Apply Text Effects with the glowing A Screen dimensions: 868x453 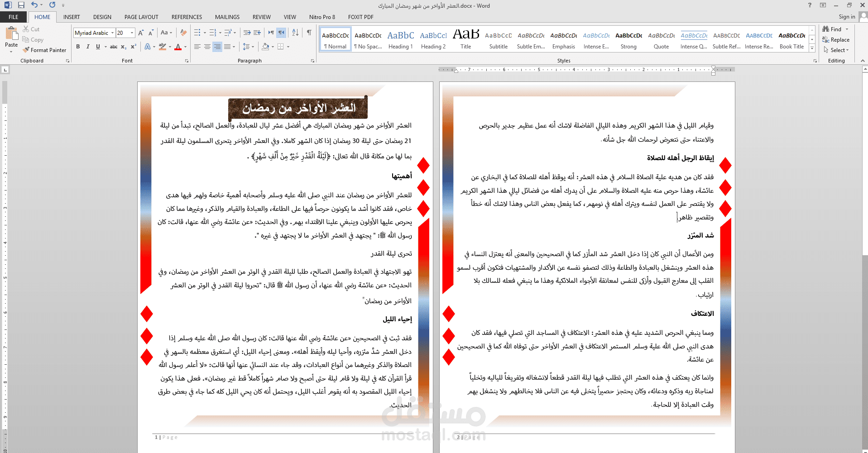point(148,47)
